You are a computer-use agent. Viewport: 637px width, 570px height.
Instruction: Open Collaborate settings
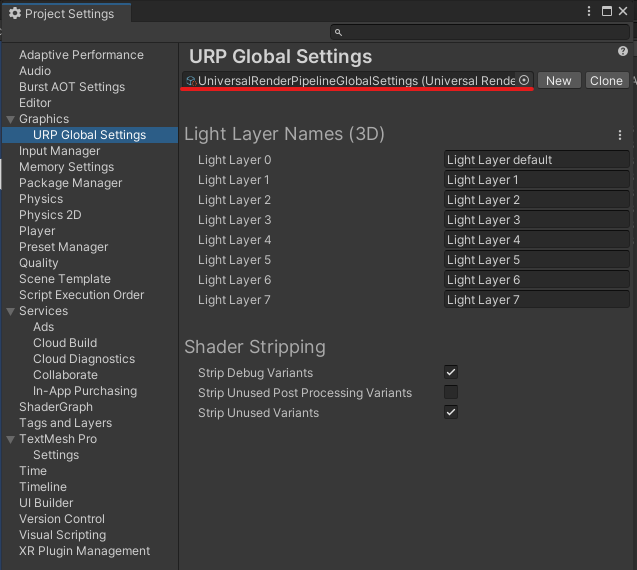[x=65, y=375]
